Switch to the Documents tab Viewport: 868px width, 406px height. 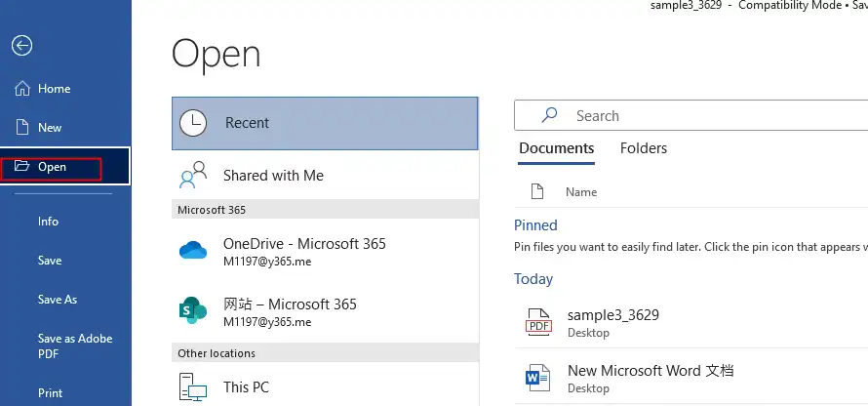click(556, 148)
